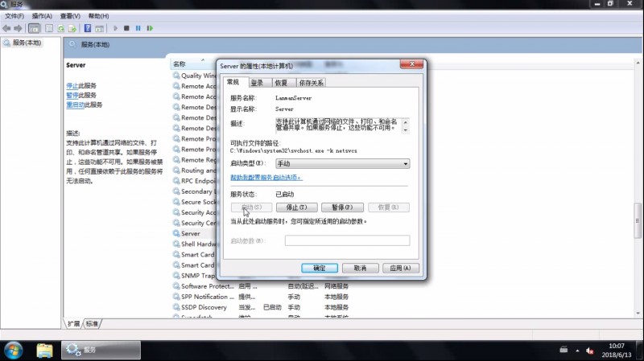Switch to the 依存关系 tab
This screenshot has height=361, width=644.
pyautogui.click(x=311, y=83)
